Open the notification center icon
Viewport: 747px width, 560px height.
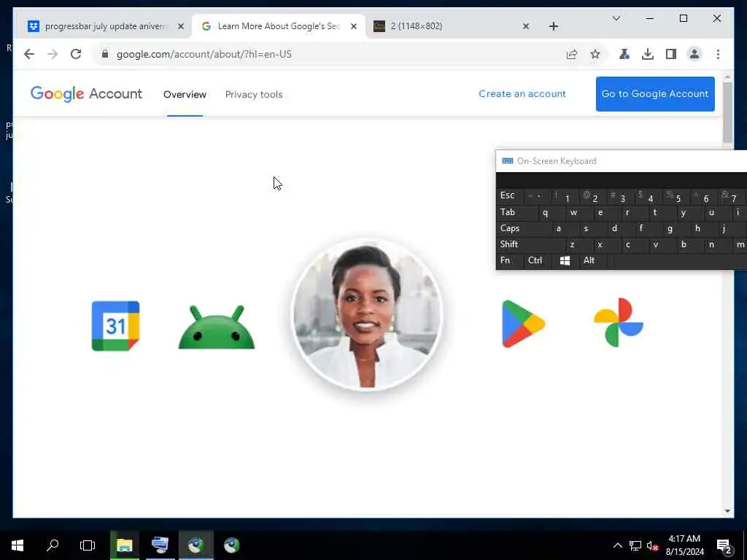tap(724, 546)
